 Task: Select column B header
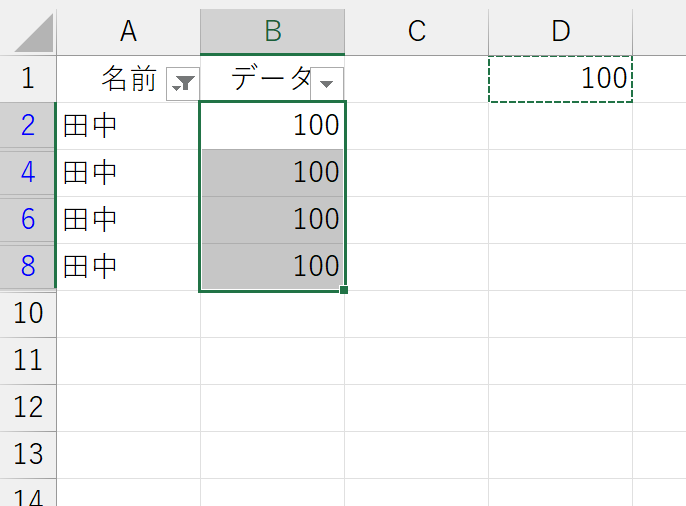pyautogui.click(x=272, y=29)
